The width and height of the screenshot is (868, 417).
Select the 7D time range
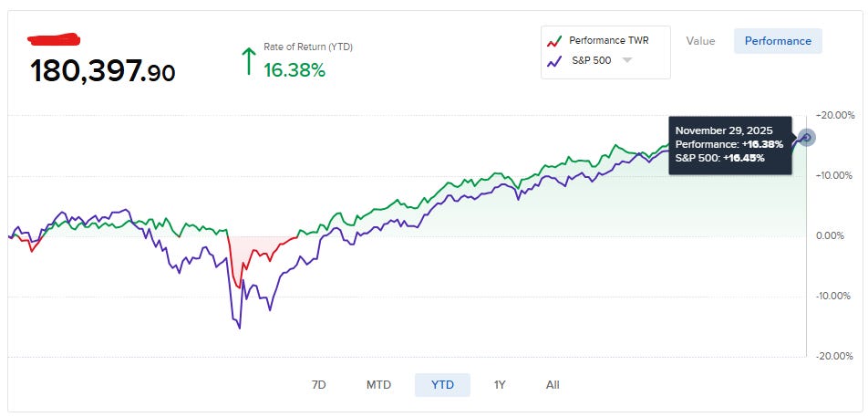pyautogui.click(x=319, y=385)
